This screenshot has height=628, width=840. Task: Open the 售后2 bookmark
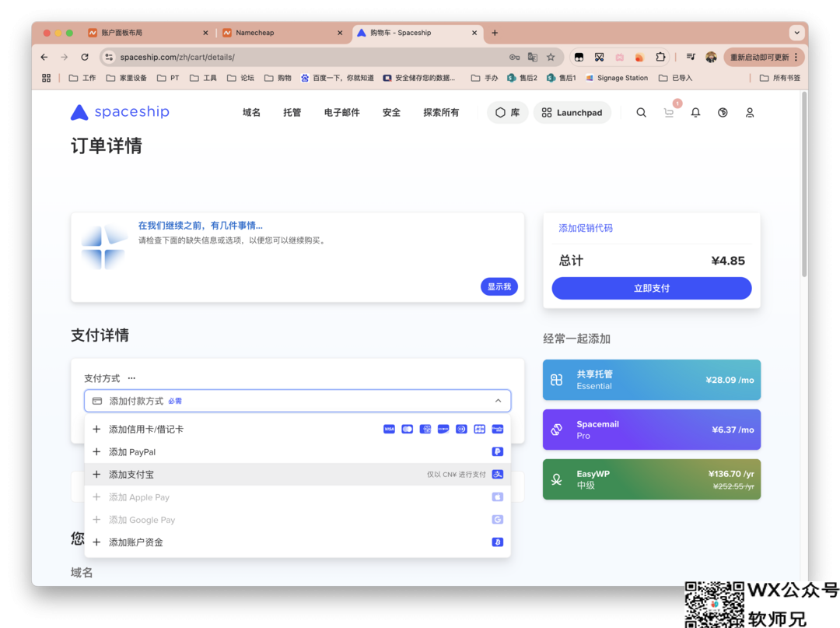point(523,78)
